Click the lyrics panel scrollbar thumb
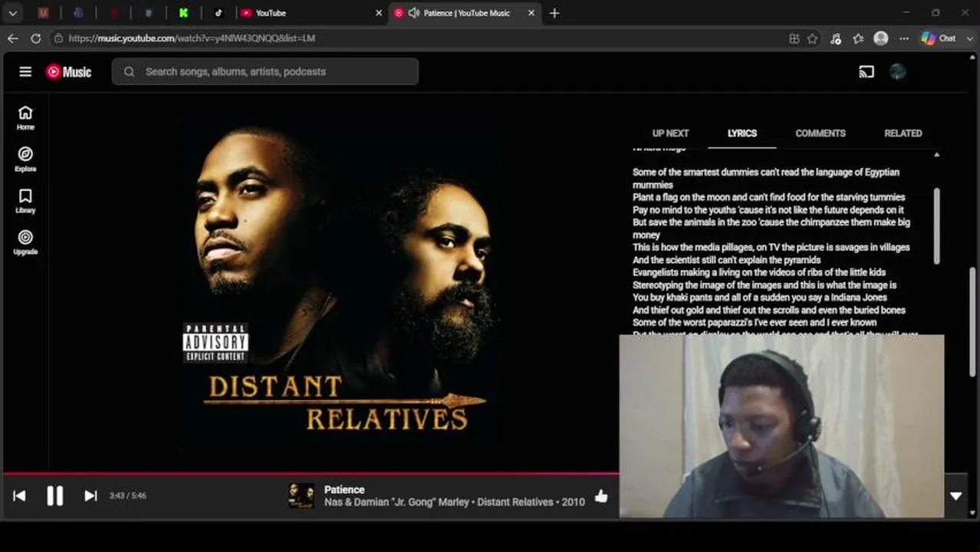980x552 pixels. tap(936, 225)
